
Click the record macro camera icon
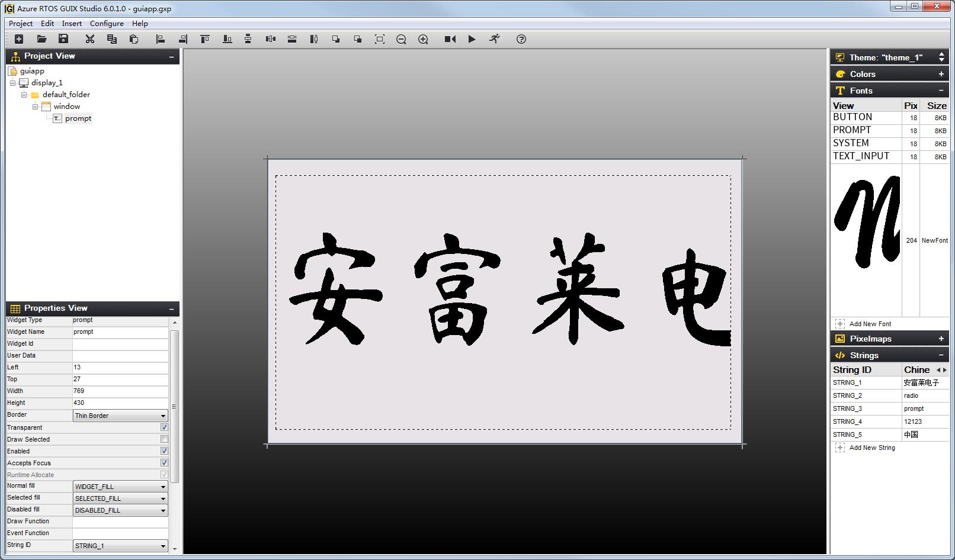click(x=450, y=39)
